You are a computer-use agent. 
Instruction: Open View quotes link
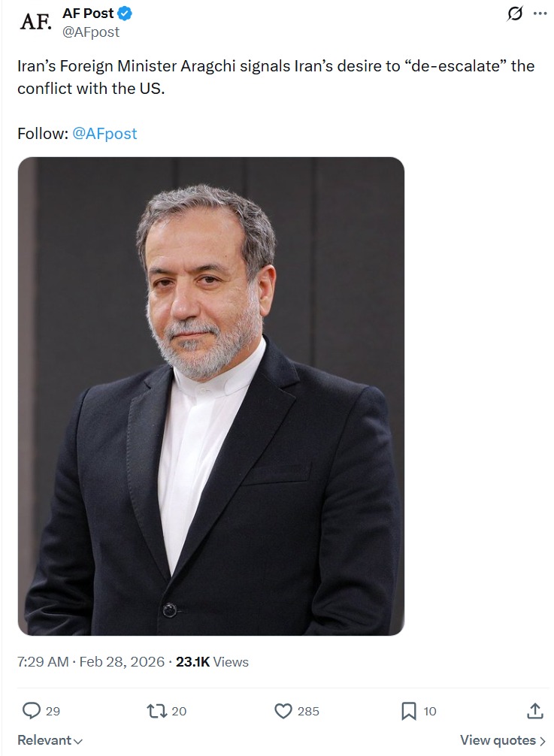[503, 740]
